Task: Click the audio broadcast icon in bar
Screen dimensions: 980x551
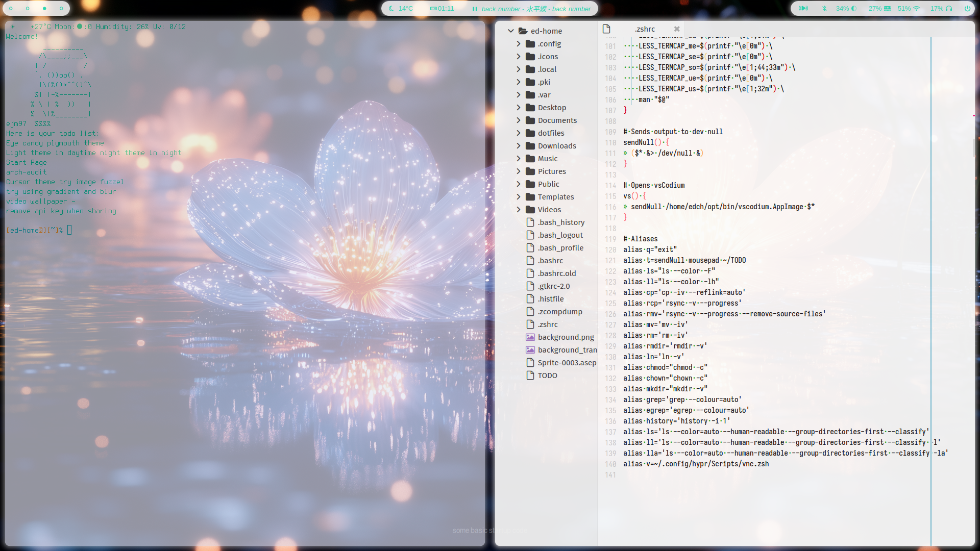Action: (x=803, y=9)
